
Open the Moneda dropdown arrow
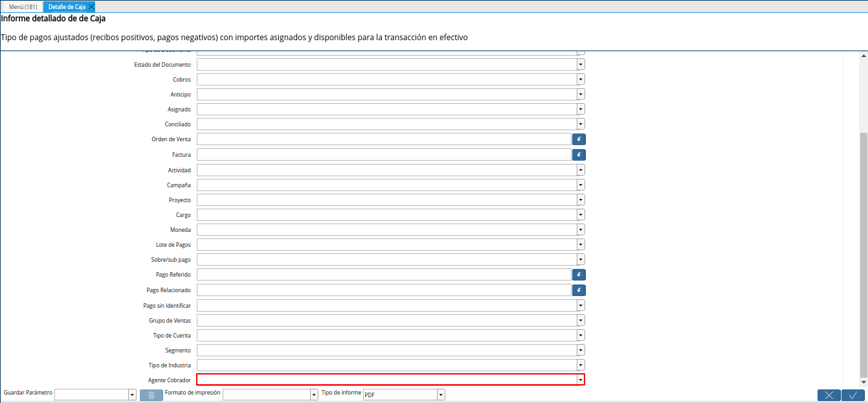click(x=581, y=229)
